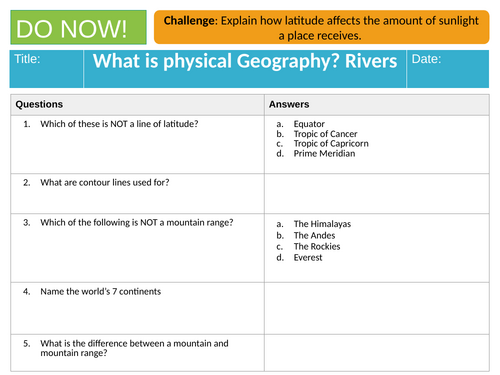Viewport: 500px width, 375px height.
Task: Click the Date: field cell
Action: [448, 69]
